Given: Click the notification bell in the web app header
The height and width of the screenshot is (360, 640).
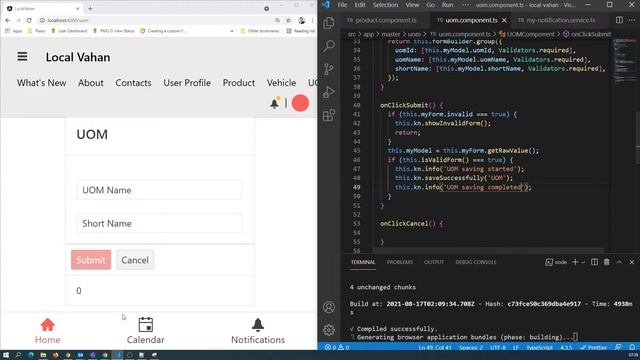Looking at the screenshot, I should pyautogui.click(x=275, y=104).
